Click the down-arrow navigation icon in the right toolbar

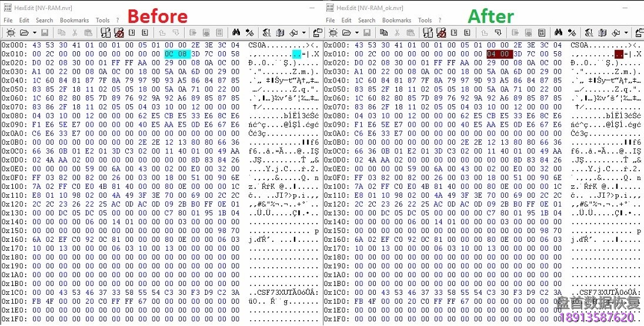point(499,33)
